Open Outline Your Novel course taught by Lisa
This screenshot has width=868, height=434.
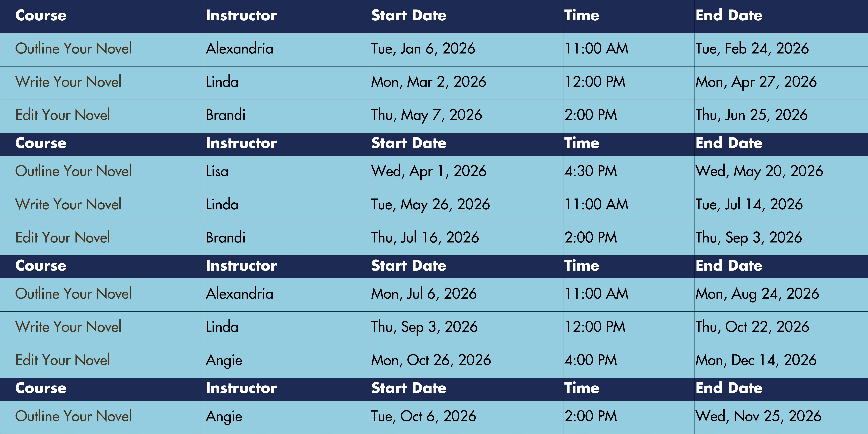73,171
